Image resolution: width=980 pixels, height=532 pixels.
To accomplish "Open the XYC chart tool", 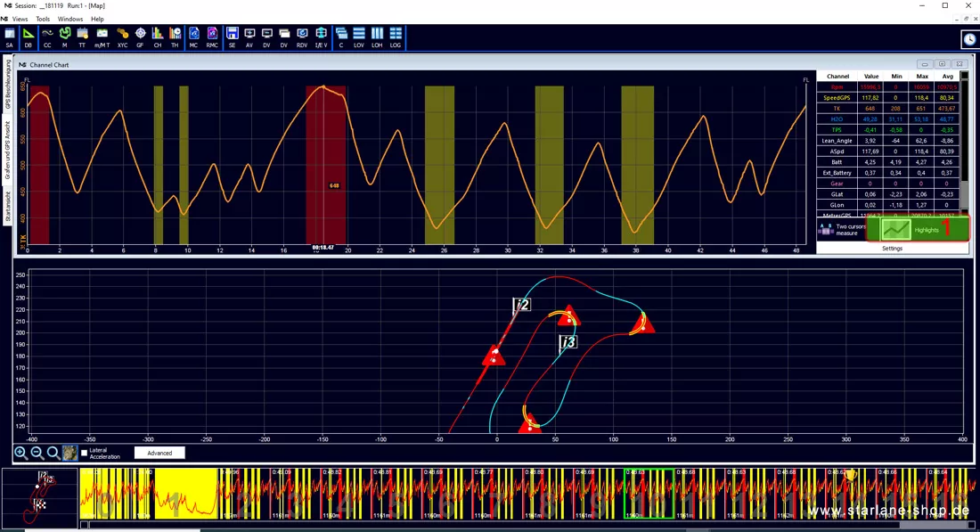I will click(123, 37).
